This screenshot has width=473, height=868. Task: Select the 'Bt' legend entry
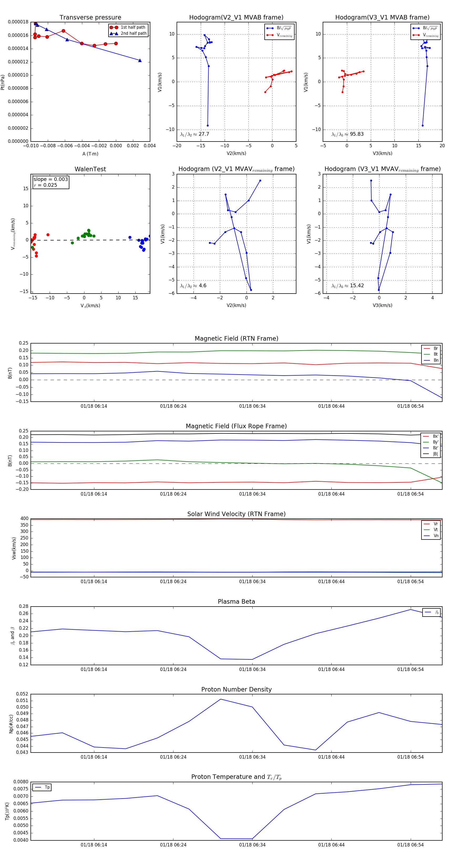(431, 354)
